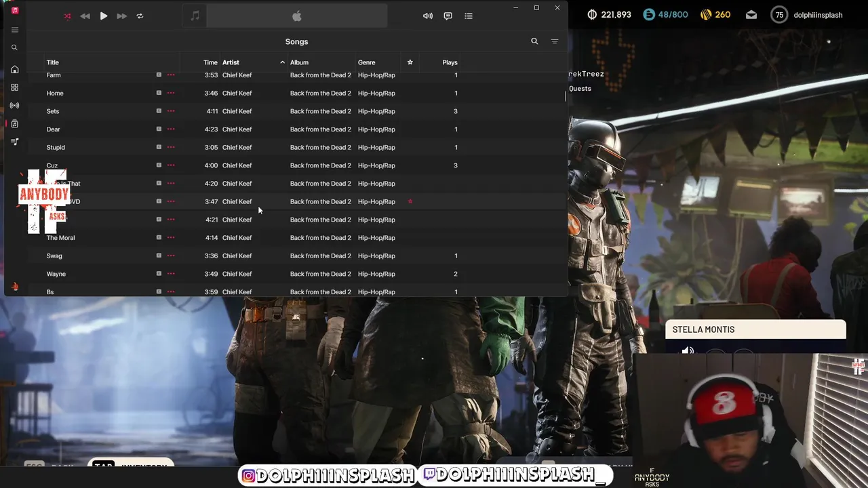This screenshot has width=868, height=488.
Task: Sort by the favorite star column
Action: [410, 62]
